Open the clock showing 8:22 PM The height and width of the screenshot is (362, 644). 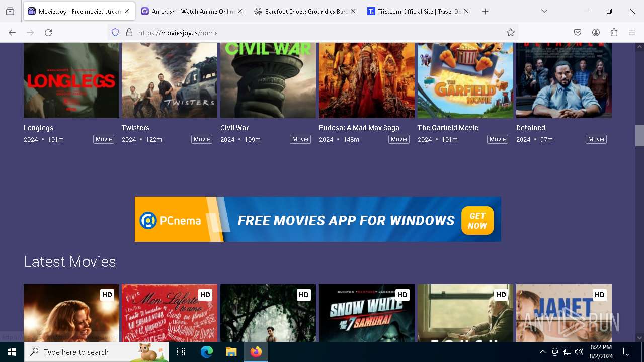[x=601, y=352]
